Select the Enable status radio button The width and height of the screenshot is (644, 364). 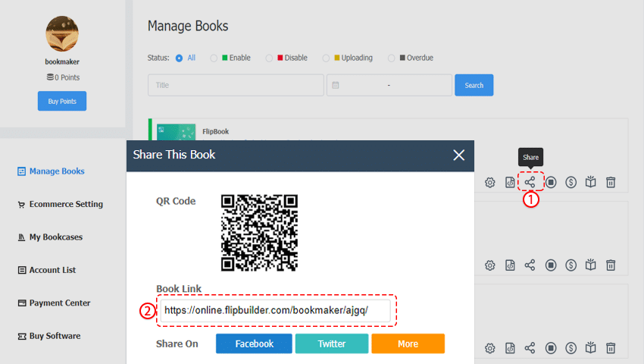coord(214,58)
